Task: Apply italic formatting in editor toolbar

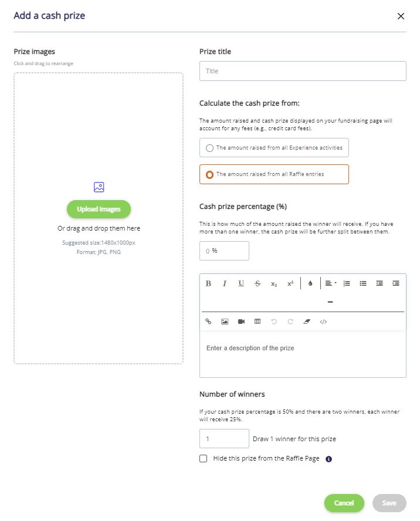Action: pos(225,283)
